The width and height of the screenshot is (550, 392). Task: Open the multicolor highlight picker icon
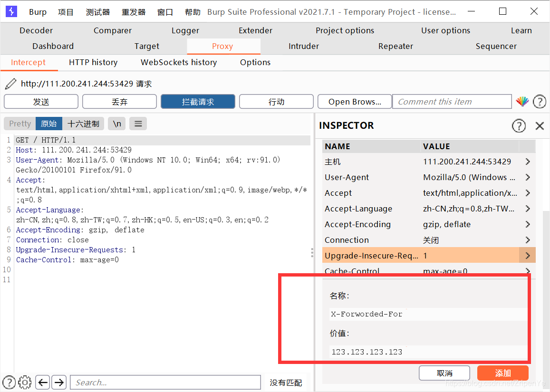(522, 102)
